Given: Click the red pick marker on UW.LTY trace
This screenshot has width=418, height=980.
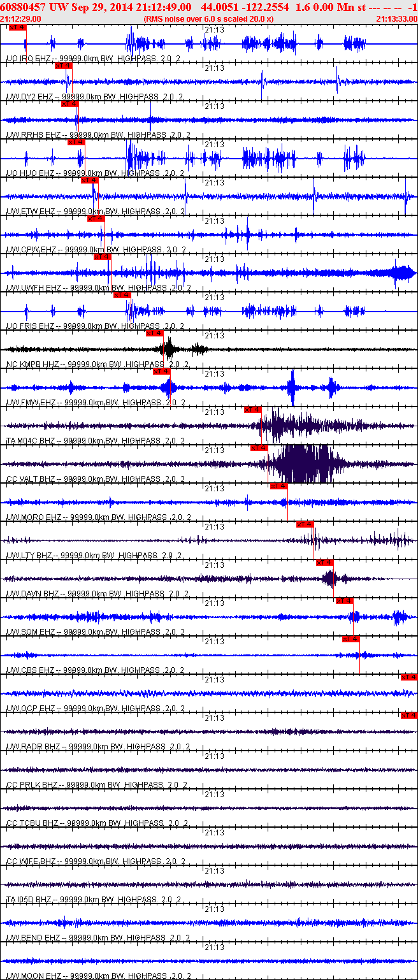Looking at the screenshot, I should [305, 524].
